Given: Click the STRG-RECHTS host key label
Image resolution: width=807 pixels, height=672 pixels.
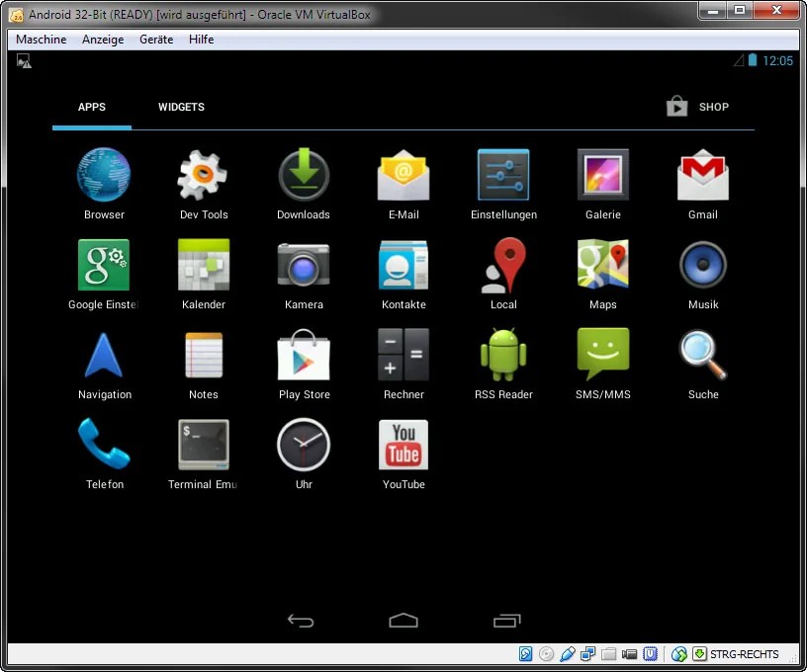Looking at the screenshot, I should 745,654.
